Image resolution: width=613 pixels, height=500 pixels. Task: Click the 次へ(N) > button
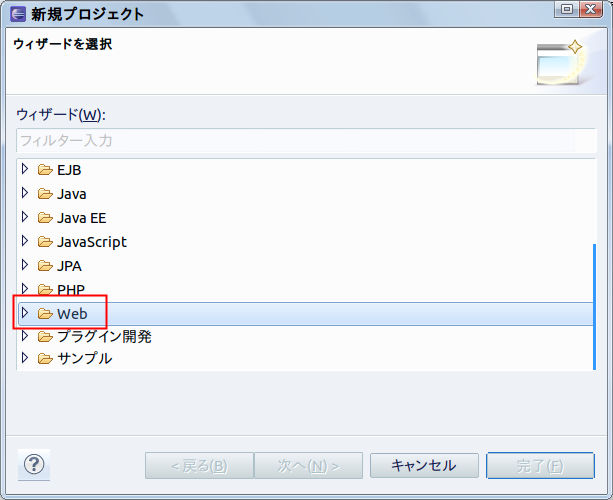click(x=308, y=465)
